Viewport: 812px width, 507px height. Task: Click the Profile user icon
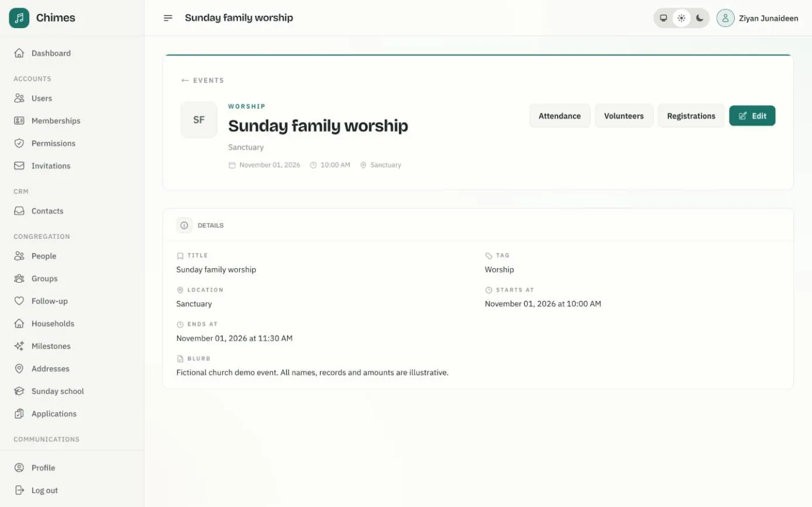tap(19, 468)
